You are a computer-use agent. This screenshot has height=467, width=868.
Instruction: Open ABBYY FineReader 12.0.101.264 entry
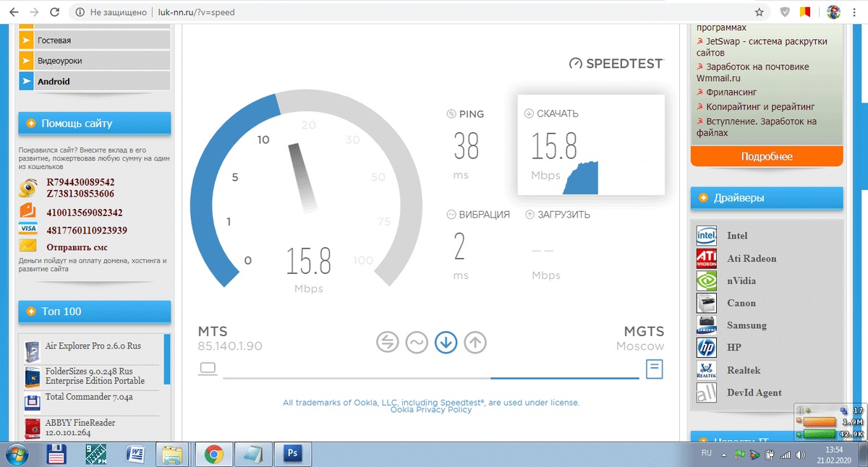pos(80,428)
